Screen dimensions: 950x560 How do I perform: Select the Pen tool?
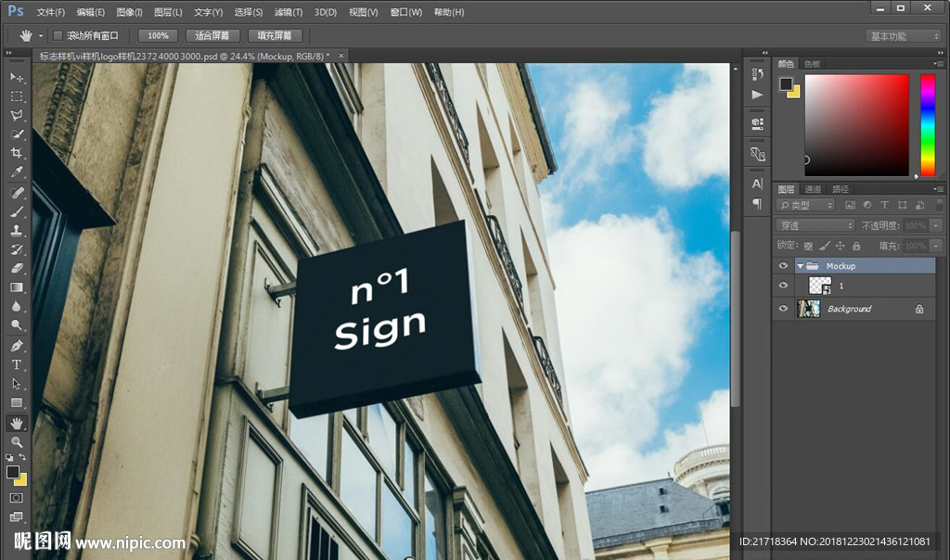click(17, 345)
